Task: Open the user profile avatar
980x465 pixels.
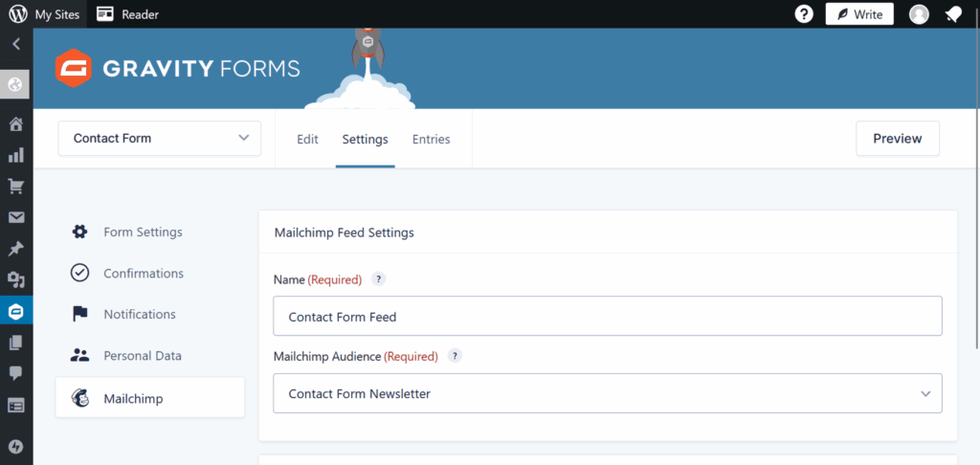Action: [x=919, y=13]
